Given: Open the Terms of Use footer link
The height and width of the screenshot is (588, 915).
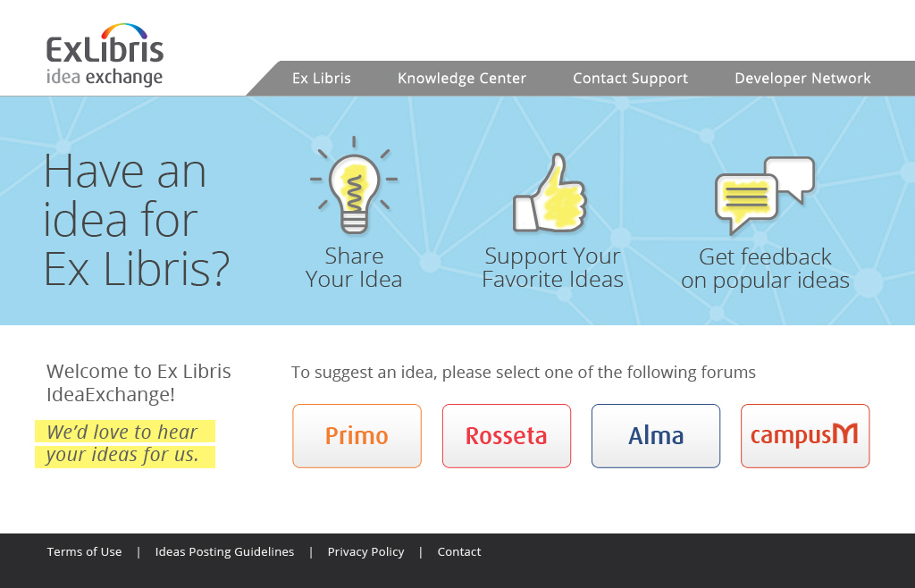Looking at the screenshot, I should pos(84,552).
